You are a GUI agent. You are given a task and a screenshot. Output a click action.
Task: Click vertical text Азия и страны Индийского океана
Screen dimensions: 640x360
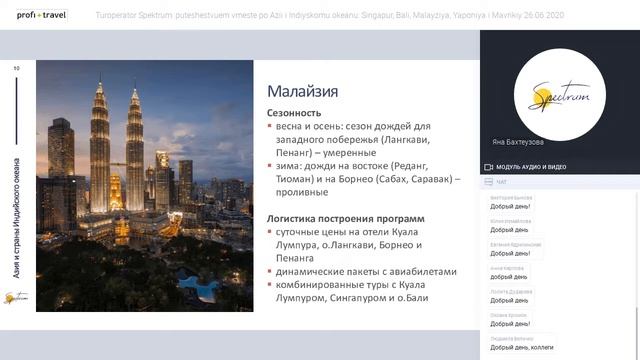[16, 218]
